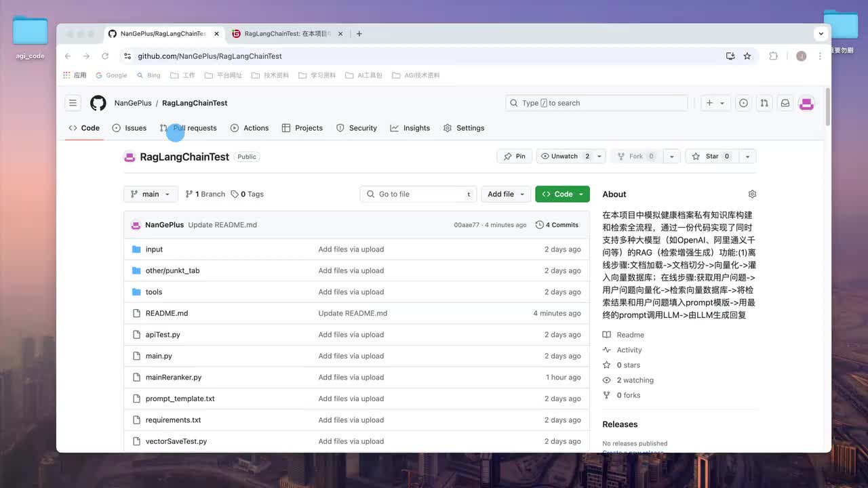This screenshot has height=488, width=868.
Task: Open the browser extensions puzzle icon
Action: pyautogui.click(x=773, y=56)
